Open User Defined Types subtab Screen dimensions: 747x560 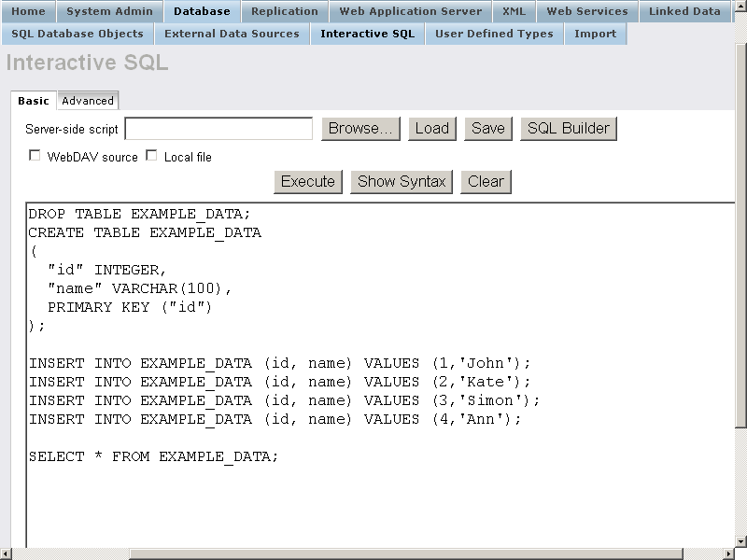pyautogui.click(x=494, y=34)
